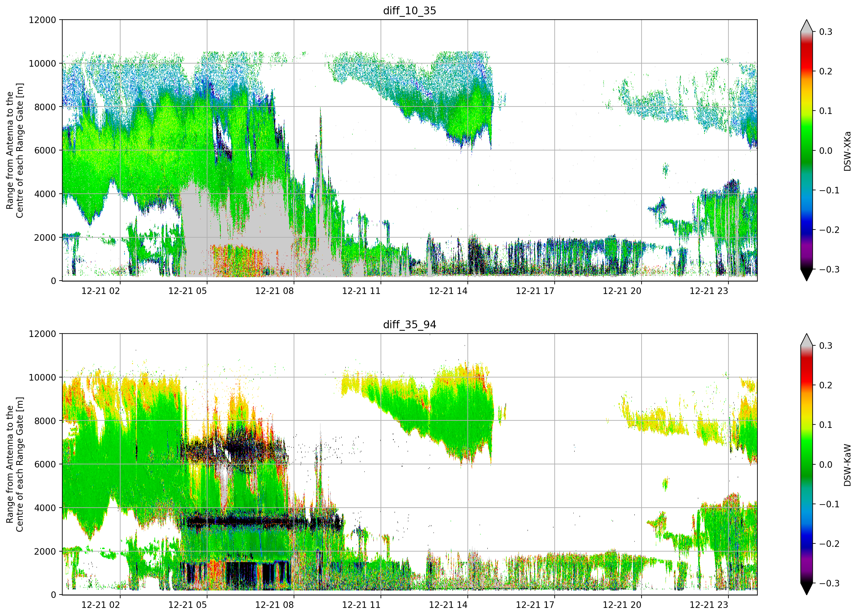Click the '0.0' tick on the DSW-XKa colorbar

click(x=826, y=151)
